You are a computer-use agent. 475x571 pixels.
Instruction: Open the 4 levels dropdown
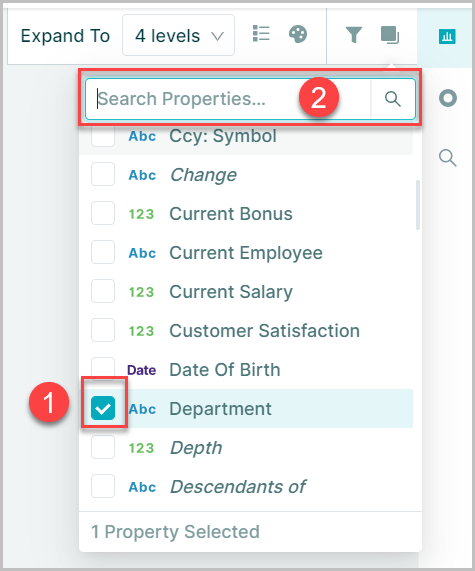(178, 35)
